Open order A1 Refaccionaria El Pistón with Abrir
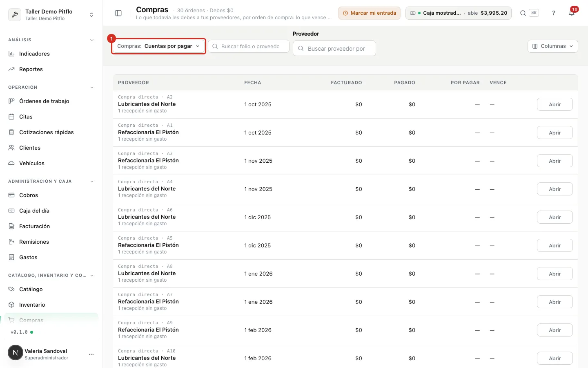This screenshot has height=368, width=588. 555,132
